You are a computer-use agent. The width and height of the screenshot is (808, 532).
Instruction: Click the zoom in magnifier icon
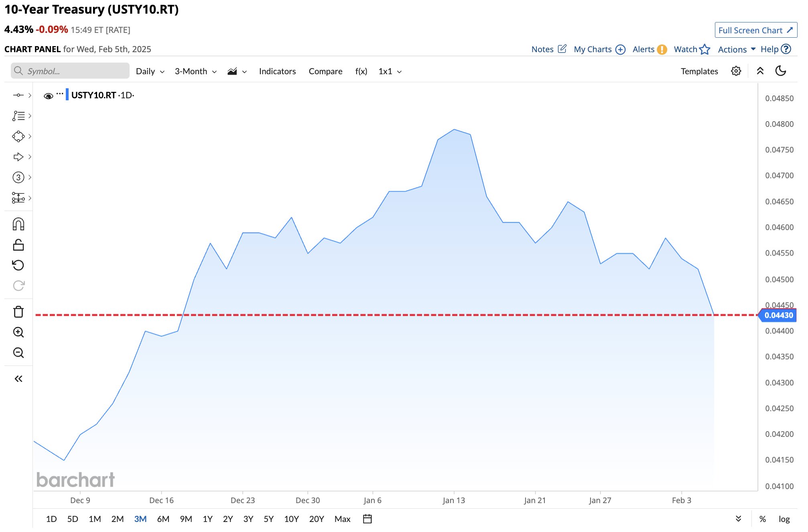[x=18, y=332]
